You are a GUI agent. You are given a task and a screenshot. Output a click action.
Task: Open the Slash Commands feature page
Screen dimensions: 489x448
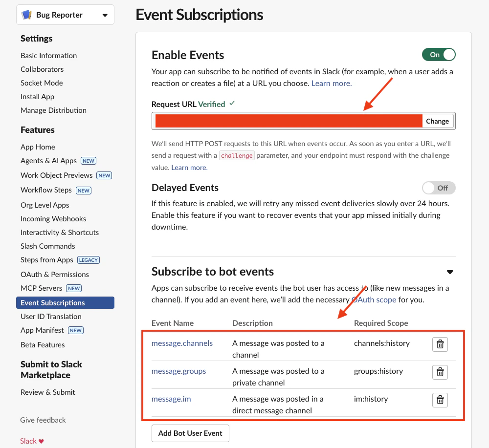47,246
